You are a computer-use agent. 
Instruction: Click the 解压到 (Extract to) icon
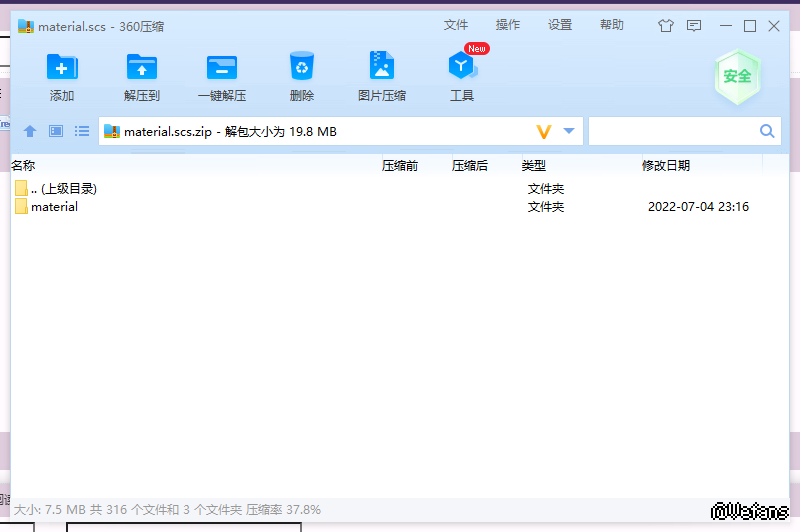point(142,68)
